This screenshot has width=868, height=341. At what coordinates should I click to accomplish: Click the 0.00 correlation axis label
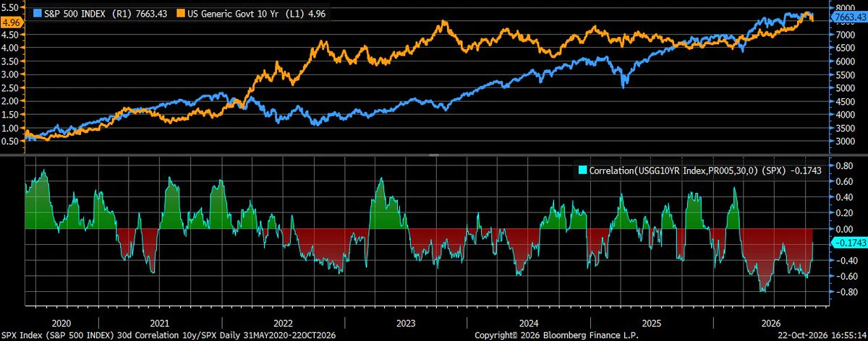click(844, 228)
